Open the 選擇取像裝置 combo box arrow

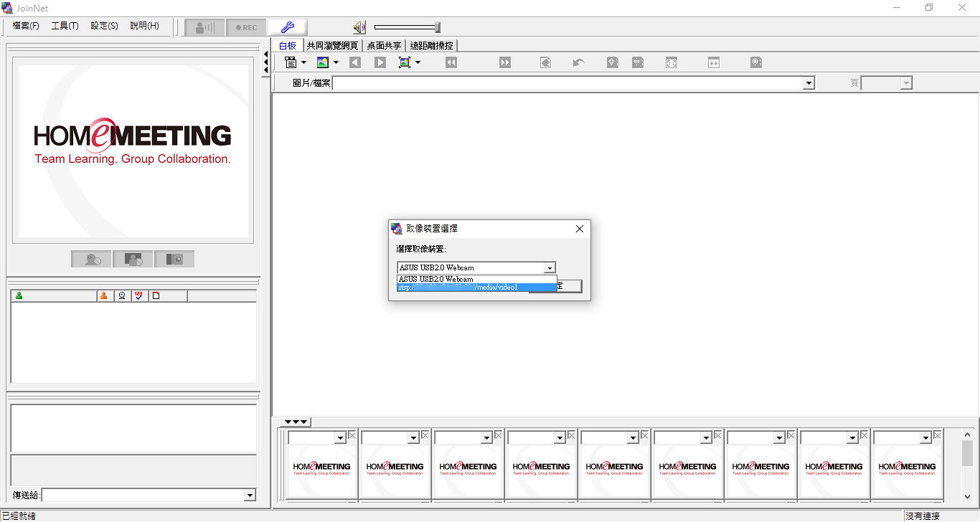point(550,267)
